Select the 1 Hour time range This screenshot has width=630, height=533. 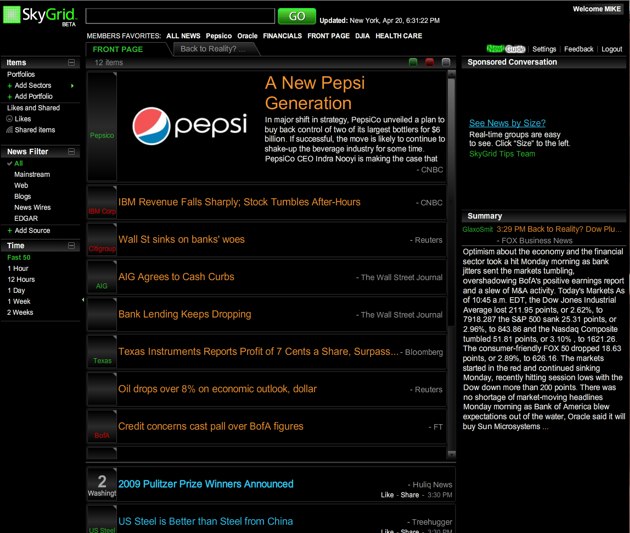tap(18, 268)
